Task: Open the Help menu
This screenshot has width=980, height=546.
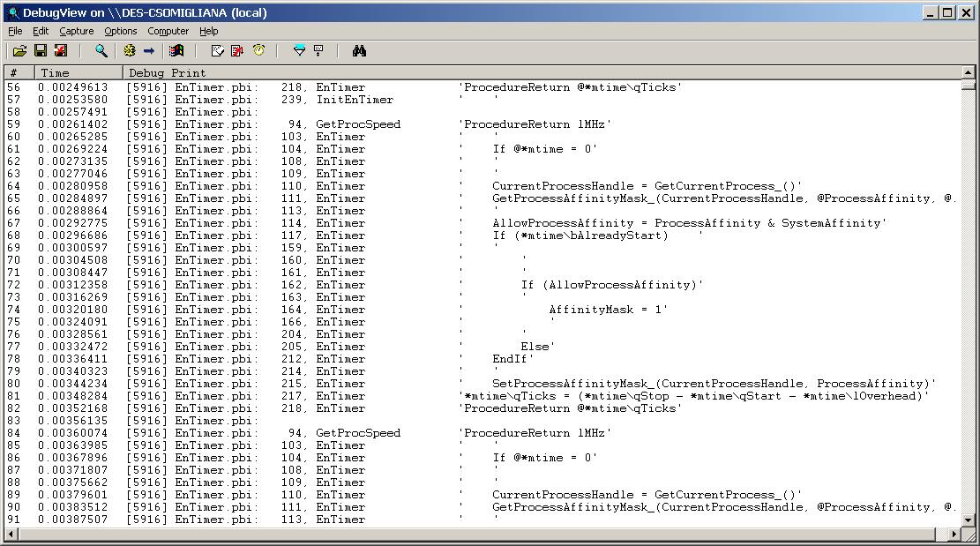Action: (x=209, y=31)
